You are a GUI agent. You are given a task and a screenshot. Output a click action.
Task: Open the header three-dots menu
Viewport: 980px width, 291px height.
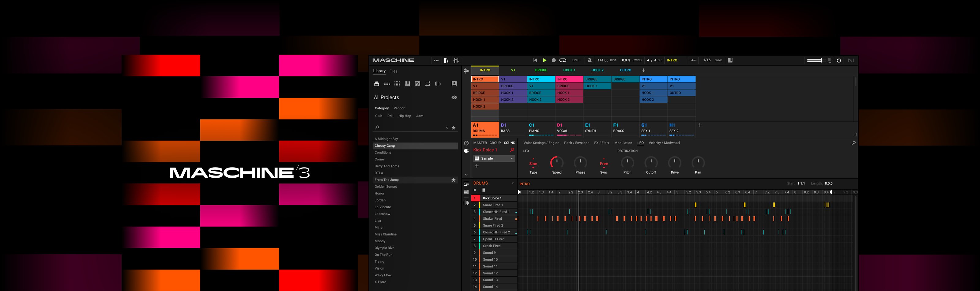point(436,60)
